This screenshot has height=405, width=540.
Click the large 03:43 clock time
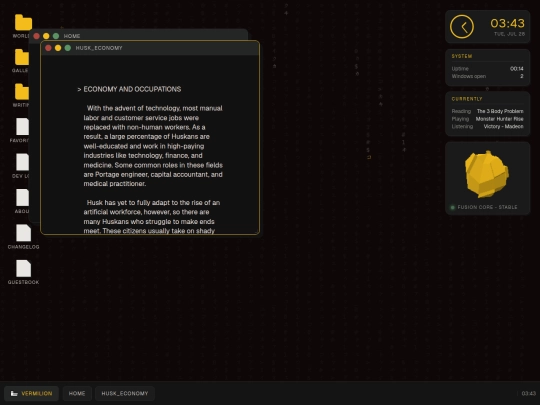(507, 23)
